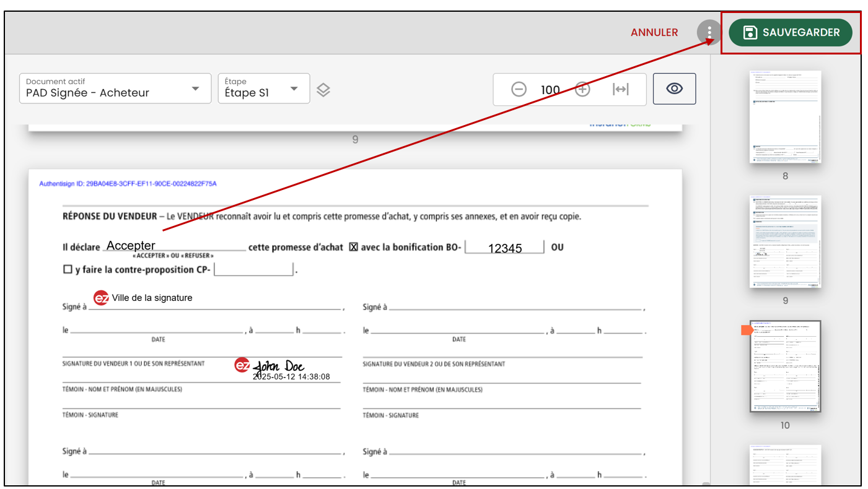Viewport: 868px width, 489px height.
Task: Click the layers stack icon
Action: click(323, 90)
